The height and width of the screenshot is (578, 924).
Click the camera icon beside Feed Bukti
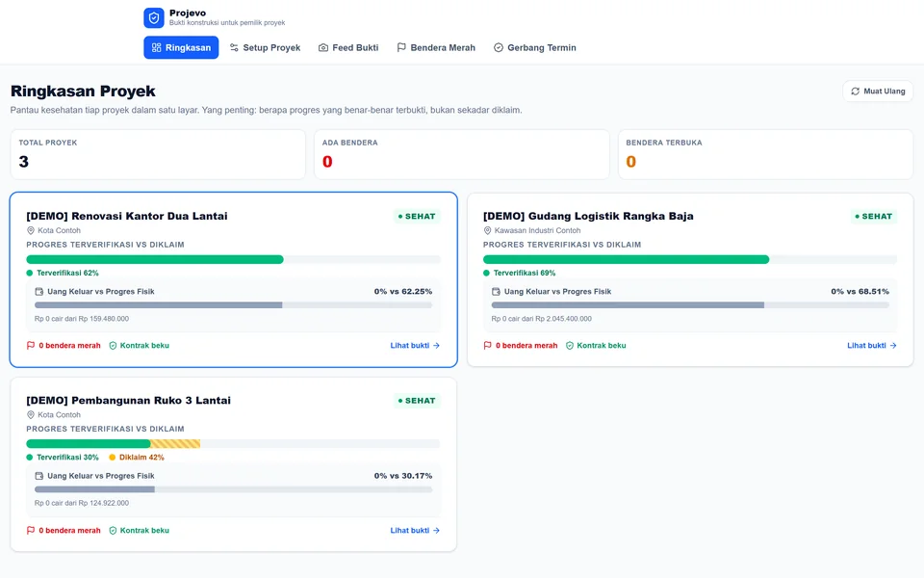pos(323,48)
